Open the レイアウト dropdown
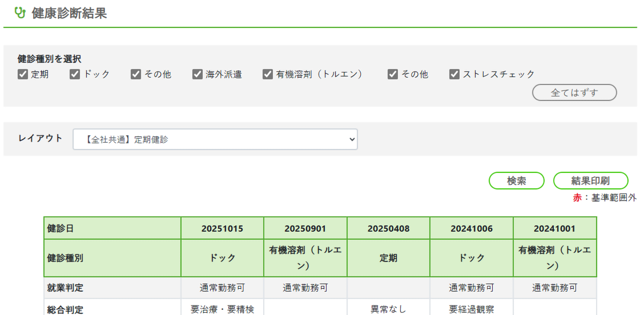644x315 pixels. [215, 140]
